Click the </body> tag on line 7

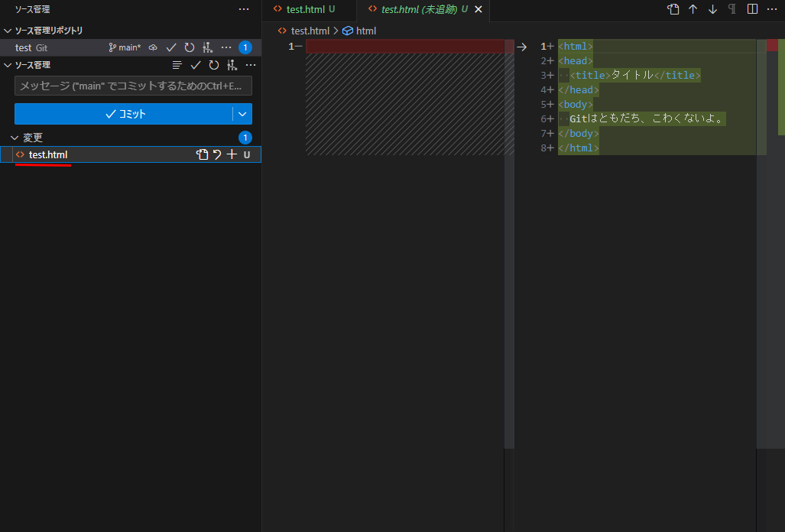click(x=578, y=133)
